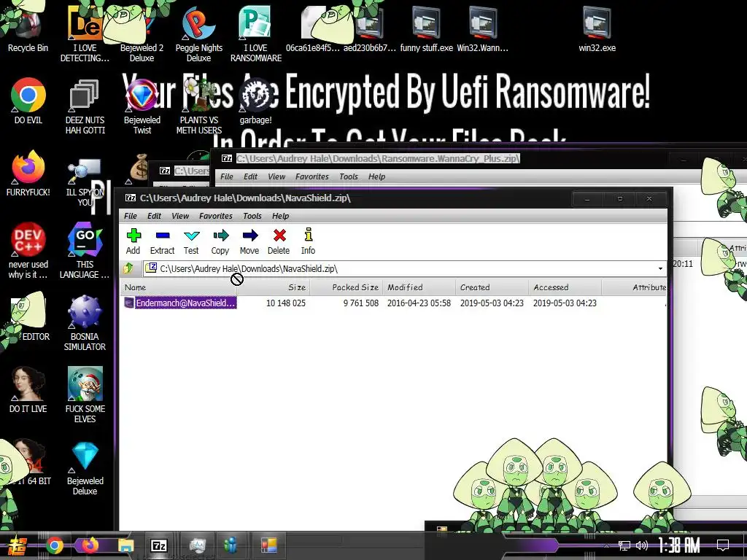Open the Tools menu in NavaShield.zip window
Viewport: 747px width, 560px height.
pos(252,216)
